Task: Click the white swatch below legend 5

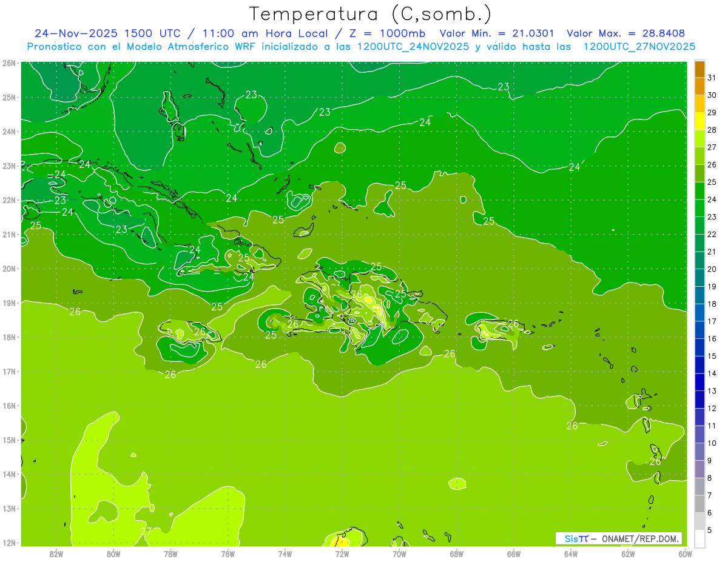Action: (x=700, y=538)
